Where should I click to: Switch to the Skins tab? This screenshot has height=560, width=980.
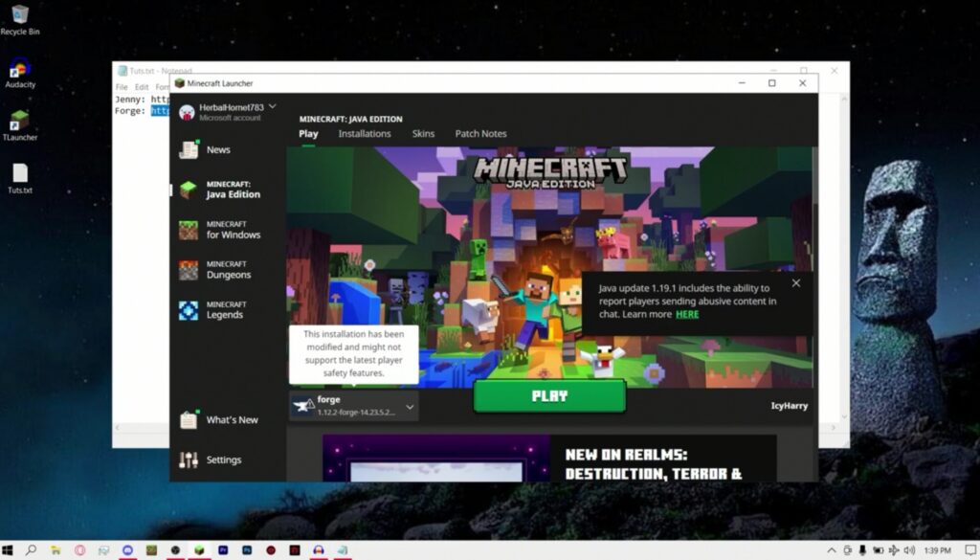[423, 134]
